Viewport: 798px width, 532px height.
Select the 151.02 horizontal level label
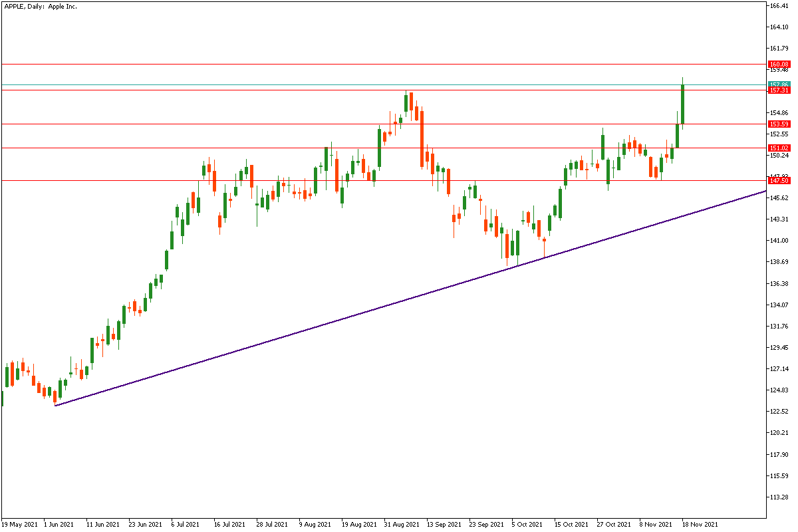point(778,148)
